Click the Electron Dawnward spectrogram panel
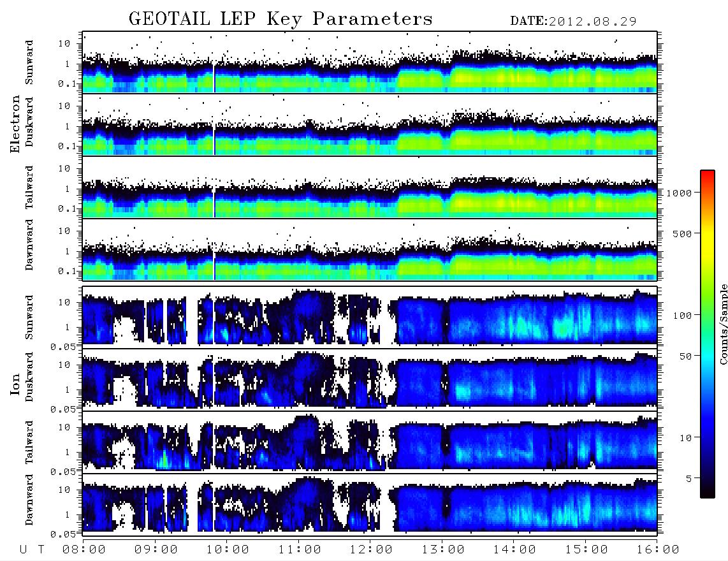 click(370, 250)
